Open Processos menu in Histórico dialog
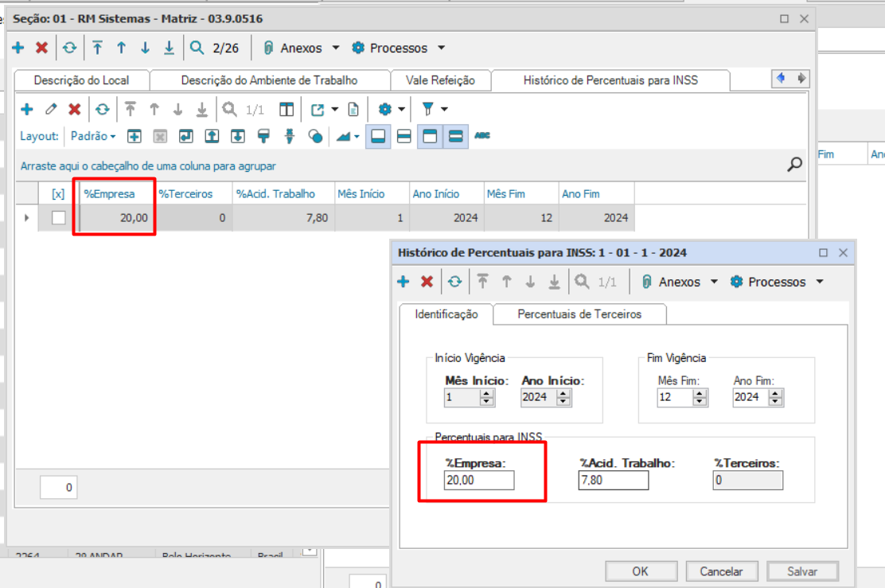885x588 pixels. (x=777, y=282)
